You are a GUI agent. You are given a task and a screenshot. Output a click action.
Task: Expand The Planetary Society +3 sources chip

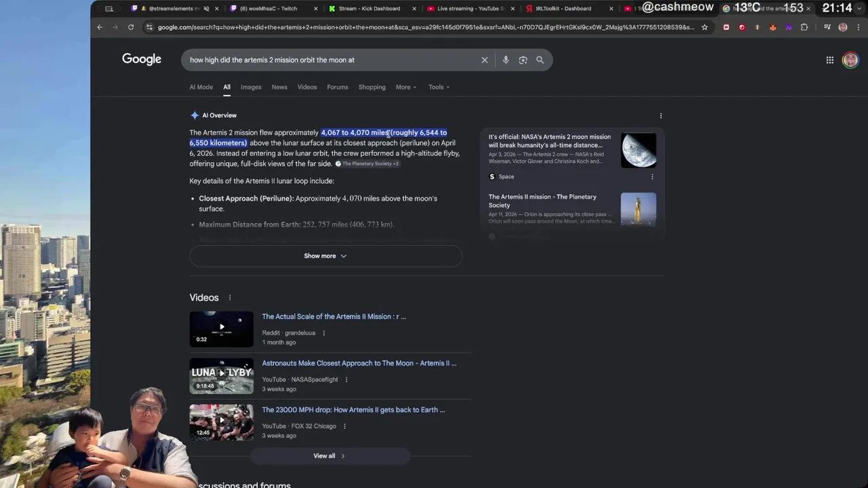pos(367,163)
